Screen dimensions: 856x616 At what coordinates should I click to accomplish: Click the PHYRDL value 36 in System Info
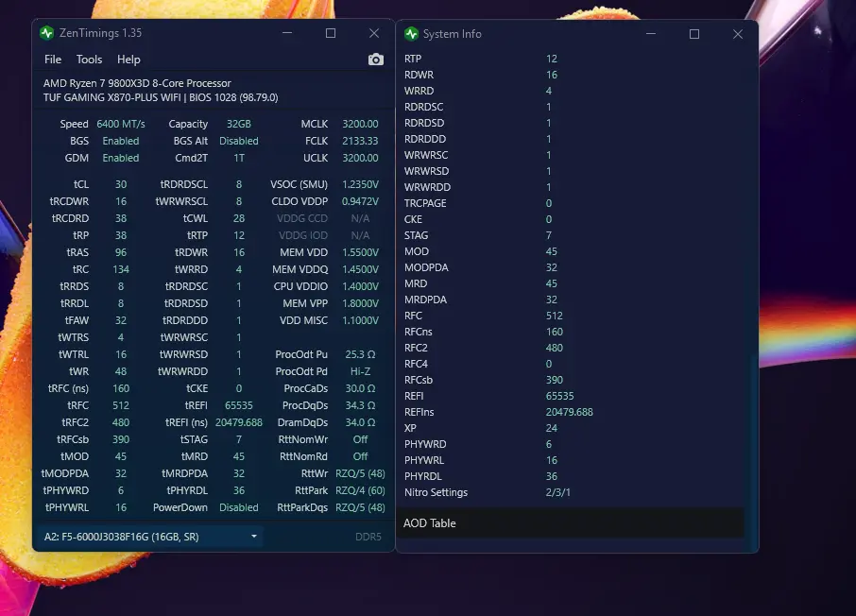tap(552, 476)
